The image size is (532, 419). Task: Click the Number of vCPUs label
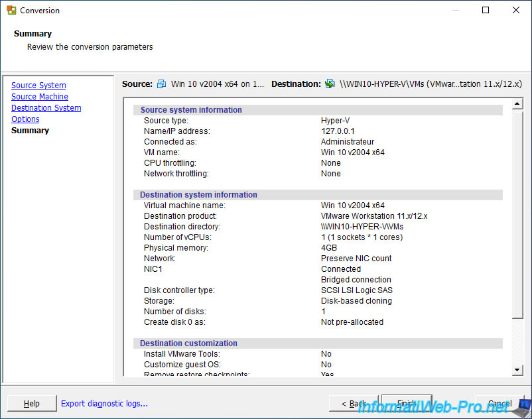(x=178, y=237)
